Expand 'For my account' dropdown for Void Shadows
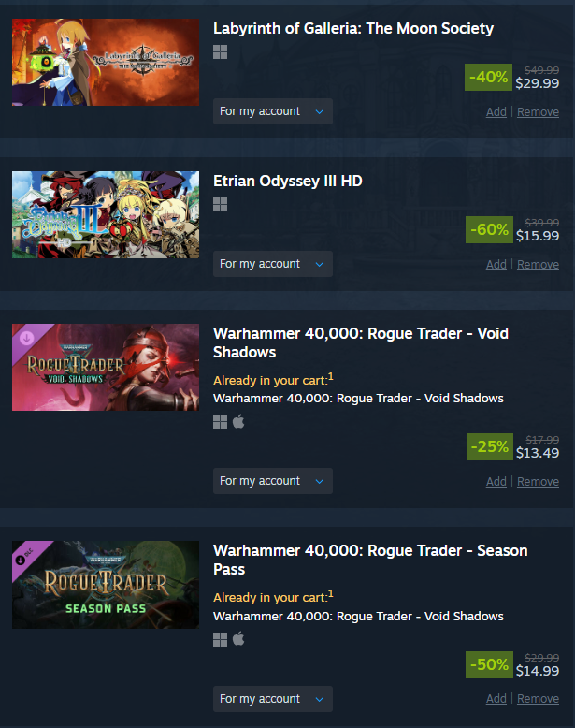575x728 pixels. [x=273, y=481]
